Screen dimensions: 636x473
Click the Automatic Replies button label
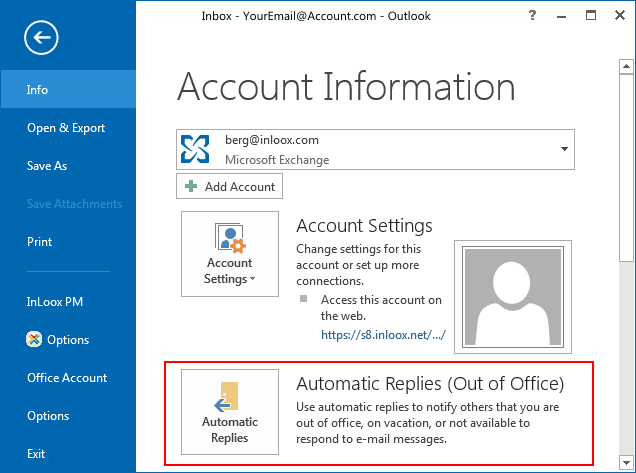pyautogui.click(x=230, y=430)
